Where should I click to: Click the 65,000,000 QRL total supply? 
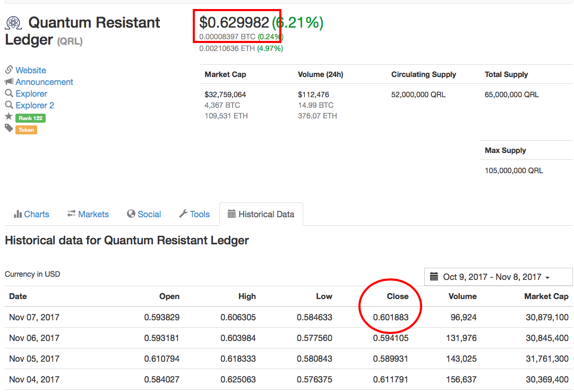click(x=512, y=95)
